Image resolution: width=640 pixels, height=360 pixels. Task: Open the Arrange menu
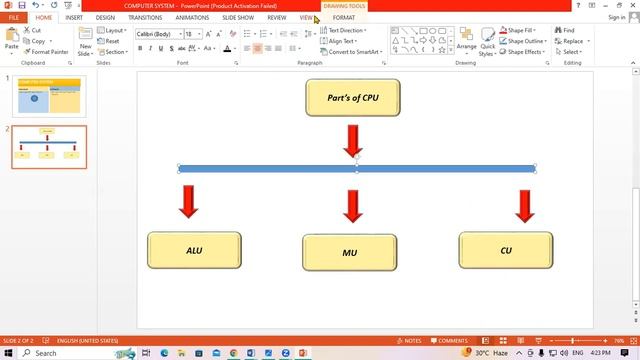point(466,41)
